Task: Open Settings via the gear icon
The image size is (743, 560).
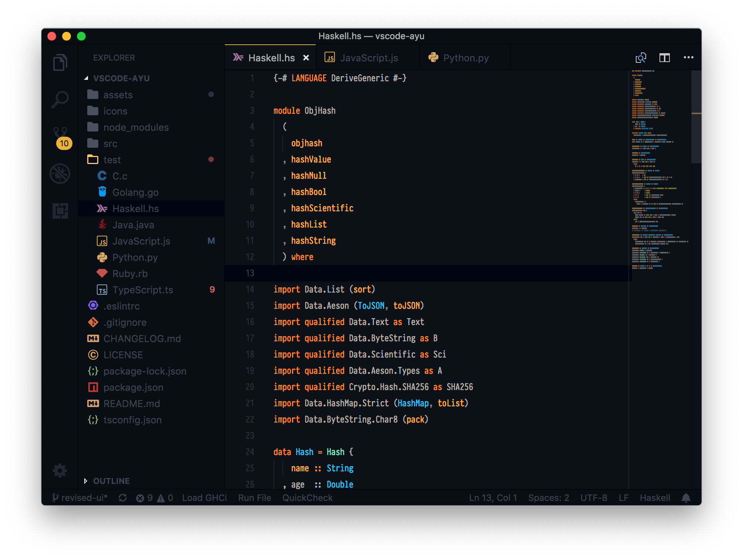Action: [60, 471]
